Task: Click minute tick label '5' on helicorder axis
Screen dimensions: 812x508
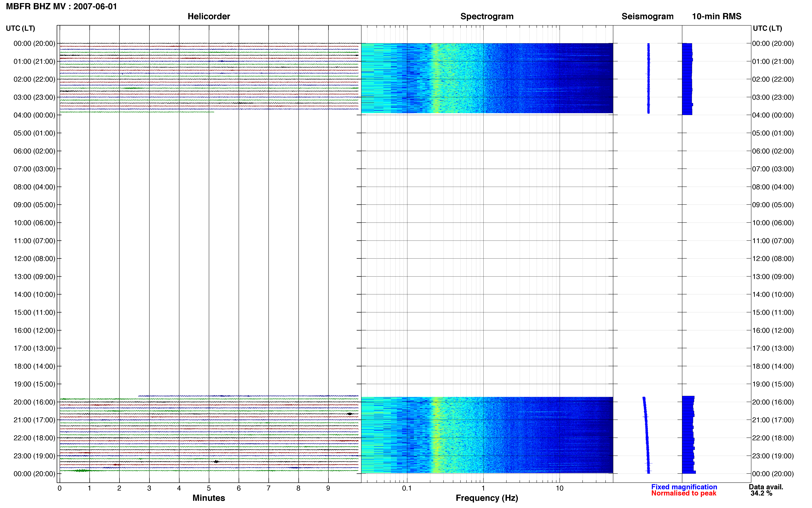Action: pos(209,488)
